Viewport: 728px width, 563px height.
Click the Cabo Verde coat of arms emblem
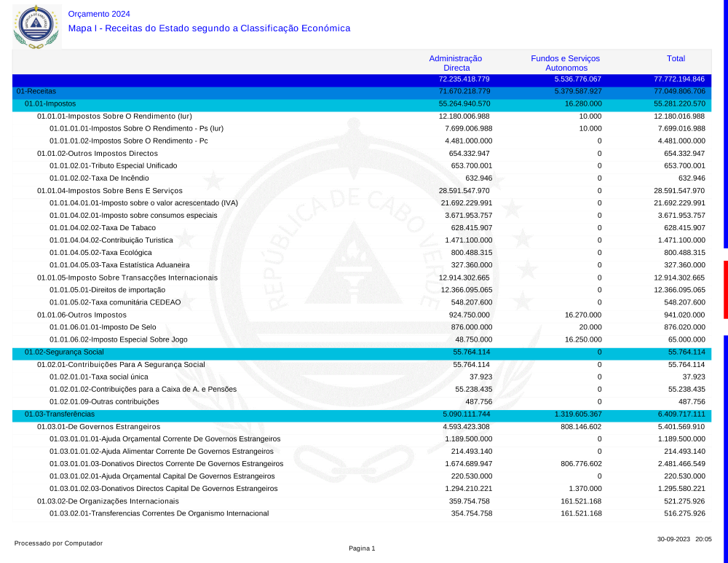[36, 25]
